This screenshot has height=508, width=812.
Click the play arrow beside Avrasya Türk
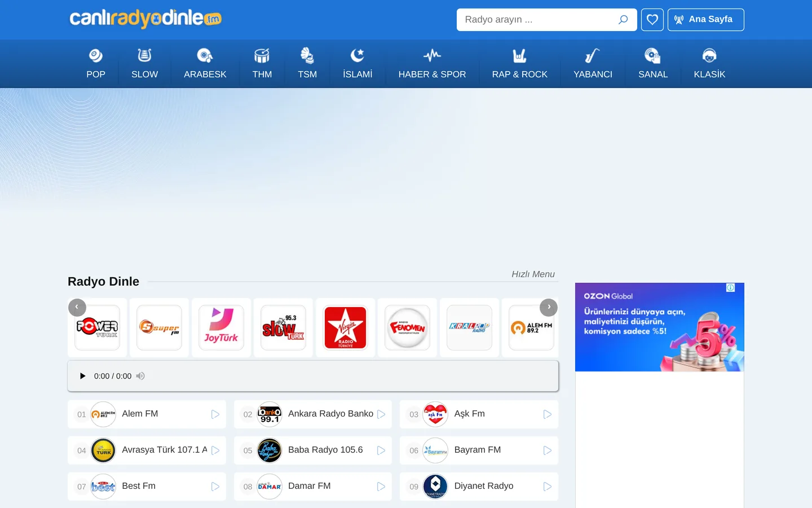click(x=215, y=450)
